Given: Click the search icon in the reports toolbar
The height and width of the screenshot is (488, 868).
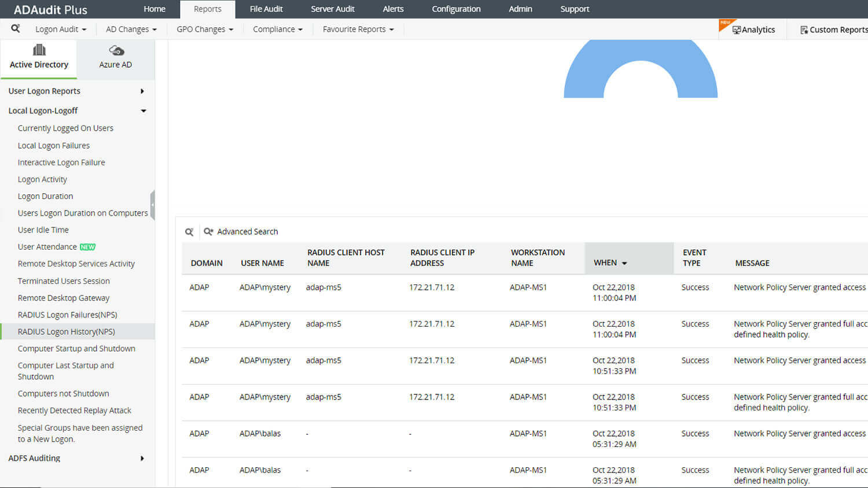Looking at the screenshot, I should [16, 28].
